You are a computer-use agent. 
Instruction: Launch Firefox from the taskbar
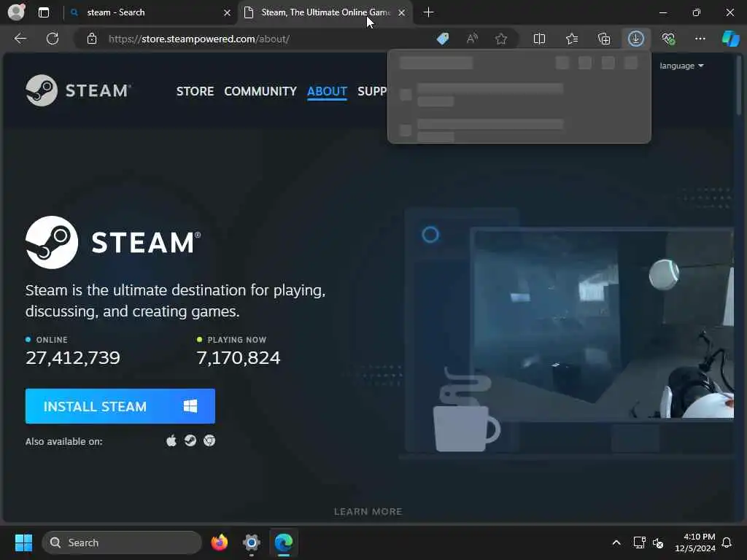219,542
